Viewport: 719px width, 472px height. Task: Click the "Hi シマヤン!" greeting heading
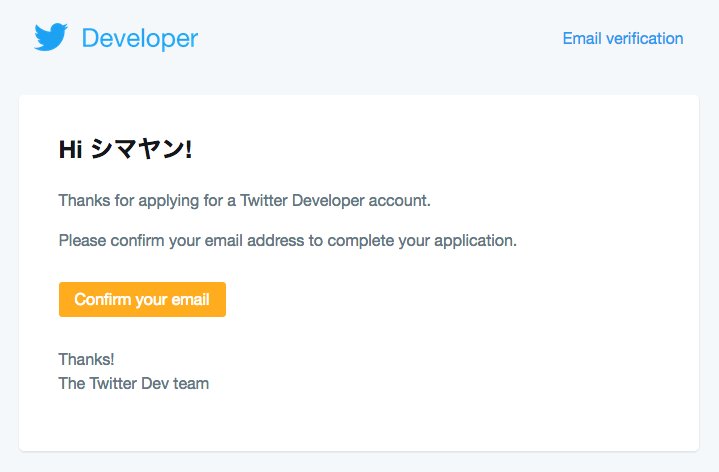[x=126, y=150]
